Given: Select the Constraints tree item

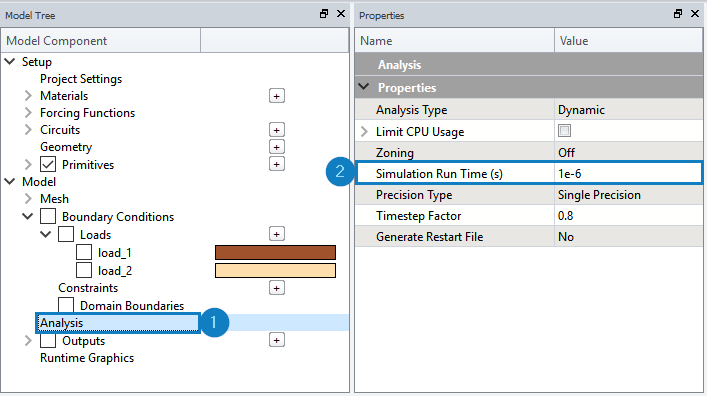Looking at the screenshot, I should [88, 288].
